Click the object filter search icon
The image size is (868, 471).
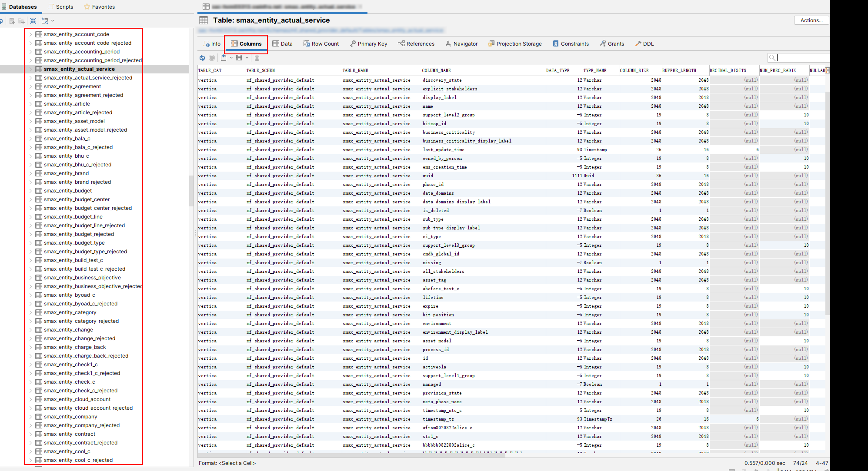pos(44,21)
